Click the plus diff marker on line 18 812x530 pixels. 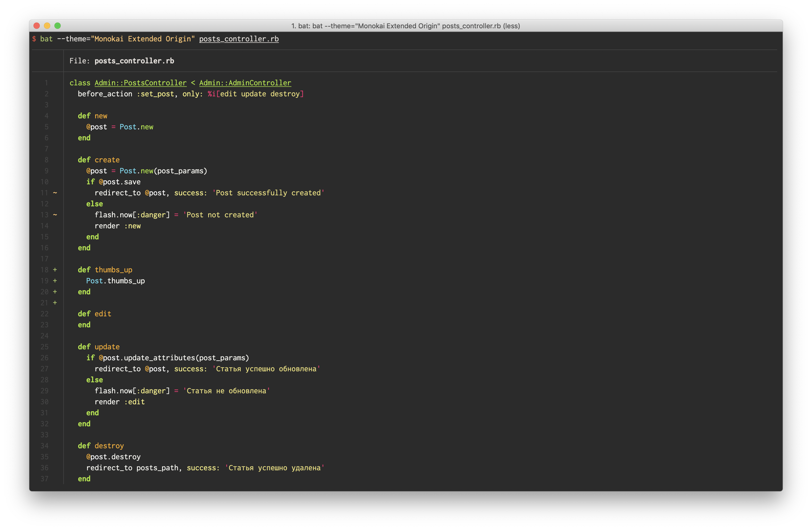coord(55,269)
